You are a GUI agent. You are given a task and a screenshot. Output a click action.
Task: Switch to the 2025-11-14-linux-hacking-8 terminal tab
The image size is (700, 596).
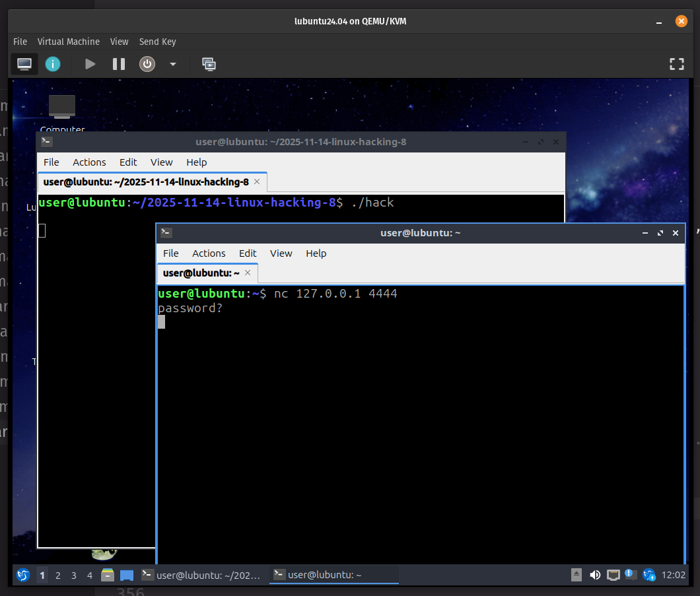click(146, 182)
